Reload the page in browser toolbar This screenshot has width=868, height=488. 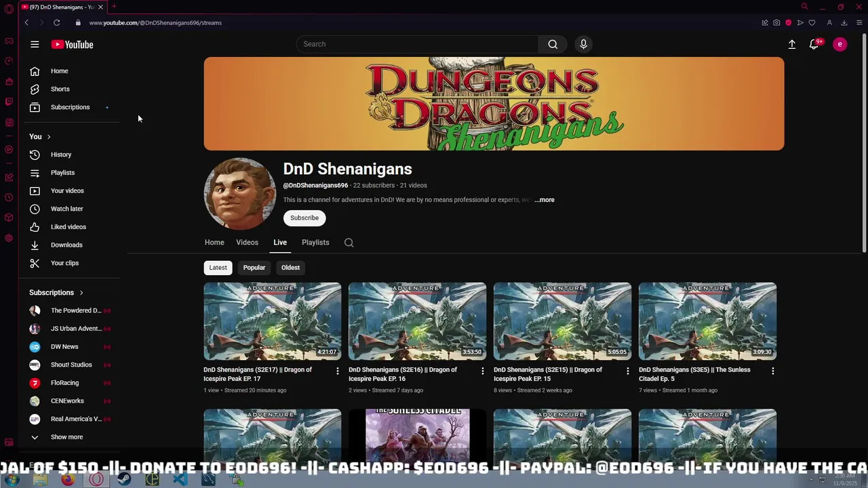[56, 22]
